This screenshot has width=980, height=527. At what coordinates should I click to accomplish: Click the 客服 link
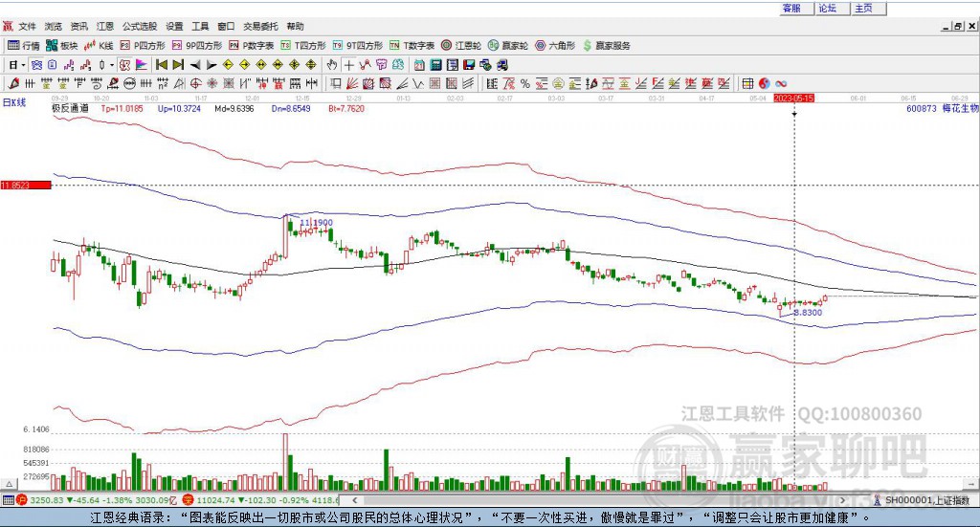(791, 8)
